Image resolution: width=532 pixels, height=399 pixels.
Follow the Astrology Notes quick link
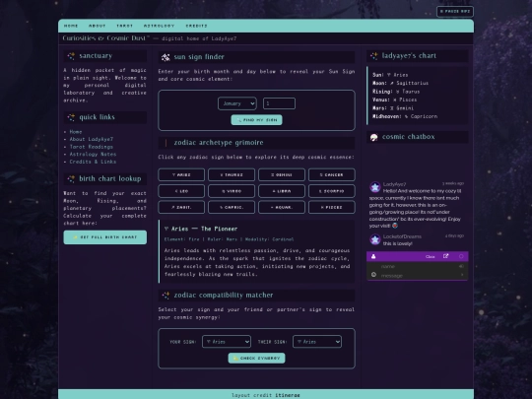tap(93, 154)
